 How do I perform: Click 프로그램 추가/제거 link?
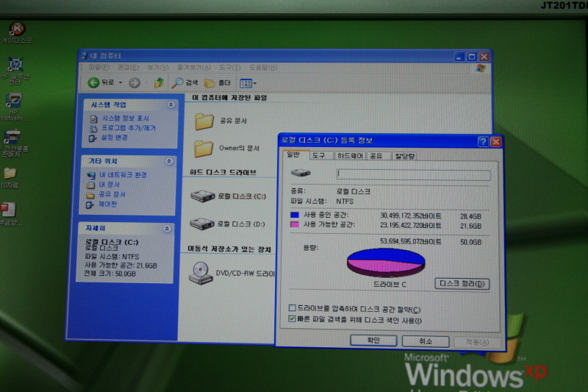click(128, 128)
